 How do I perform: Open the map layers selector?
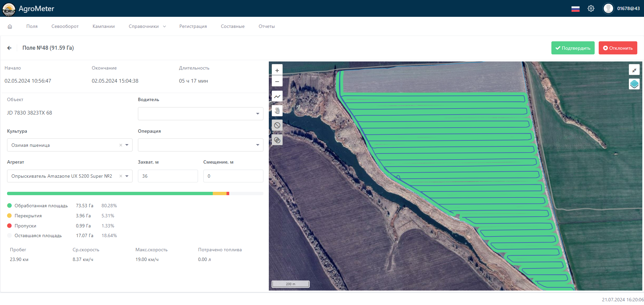click(634, 84)
